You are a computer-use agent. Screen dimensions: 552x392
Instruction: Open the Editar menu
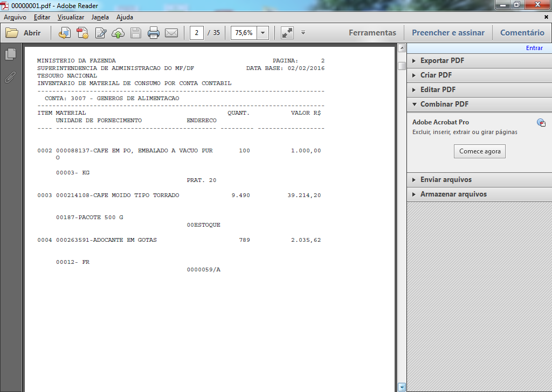tap(42, 17)
